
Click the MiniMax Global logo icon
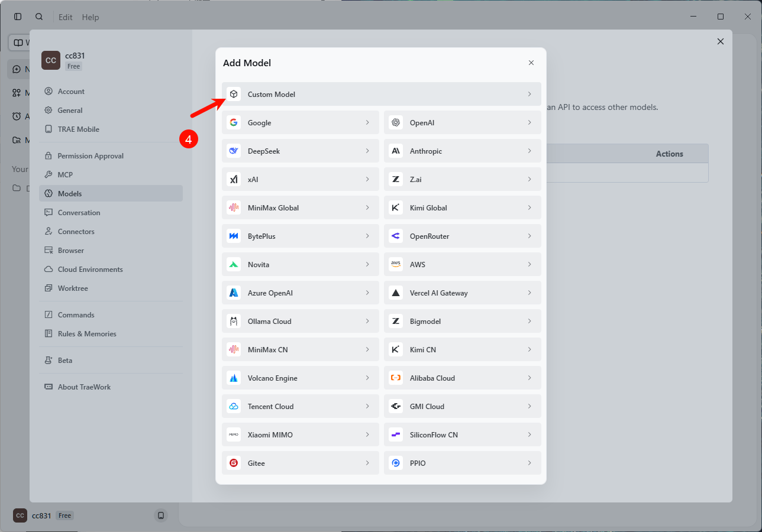[x=234, y=207]
